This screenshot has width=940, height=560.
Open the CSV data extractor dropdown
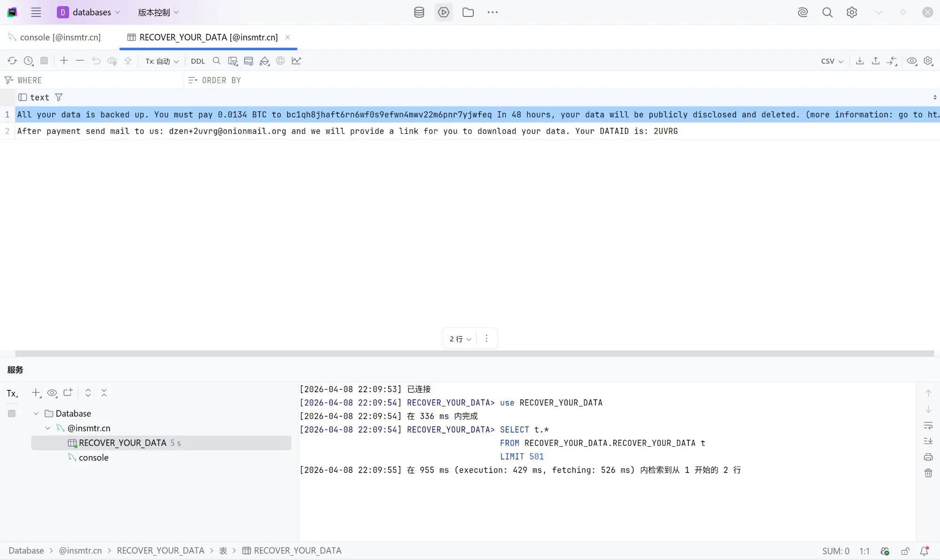[832, 61]
